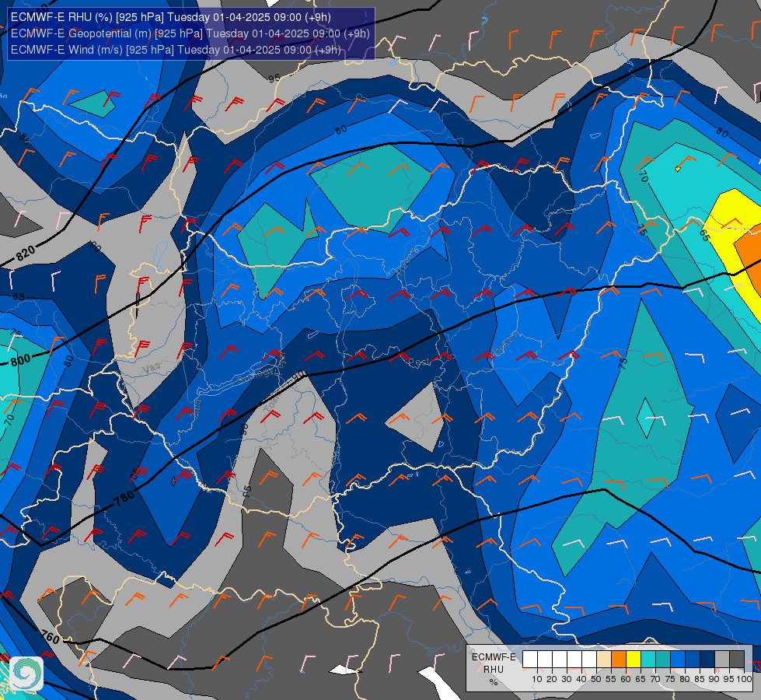Image resolution: width=761 pixels, height=700 pixels.
Task: Click the '%' unit in the legend
Action: pos(494,682)
